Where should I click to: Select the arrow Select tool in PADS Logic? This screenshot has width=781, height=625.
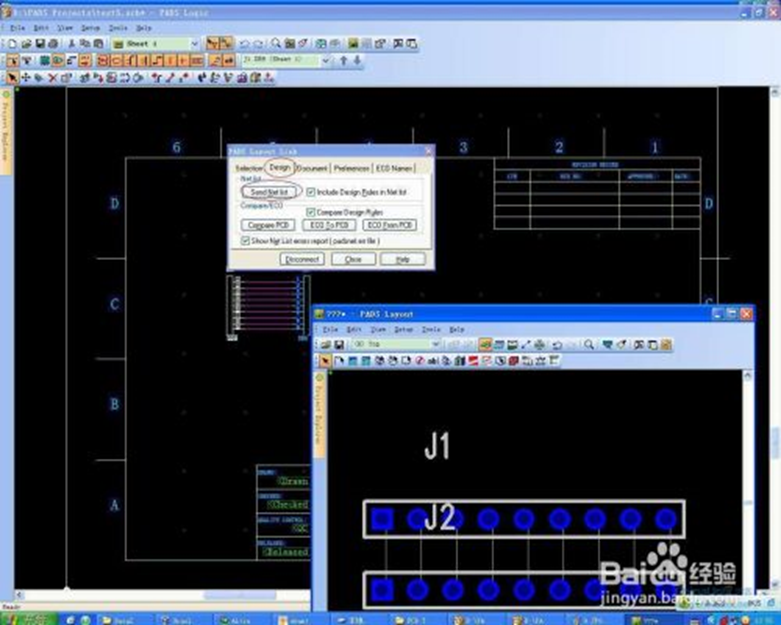pyautogui.click(x=12, y=78)
